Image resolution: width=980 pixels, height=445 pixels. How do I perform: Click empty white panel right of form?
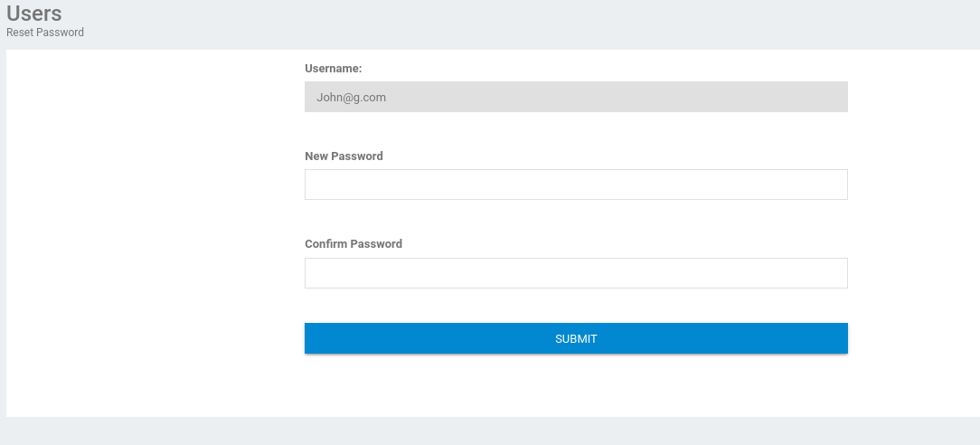(x=914, y=232)
